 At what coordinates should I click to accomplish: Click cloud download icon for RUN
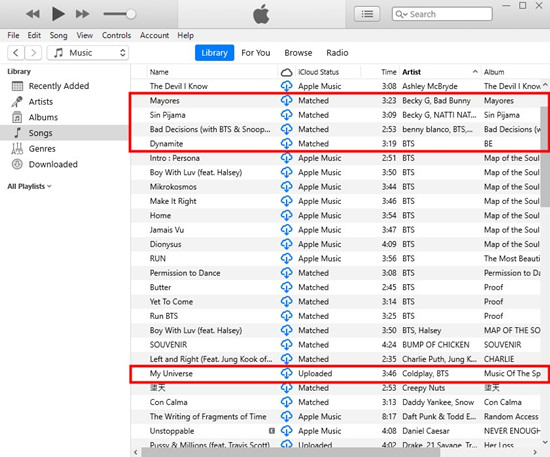pos(287,258)
